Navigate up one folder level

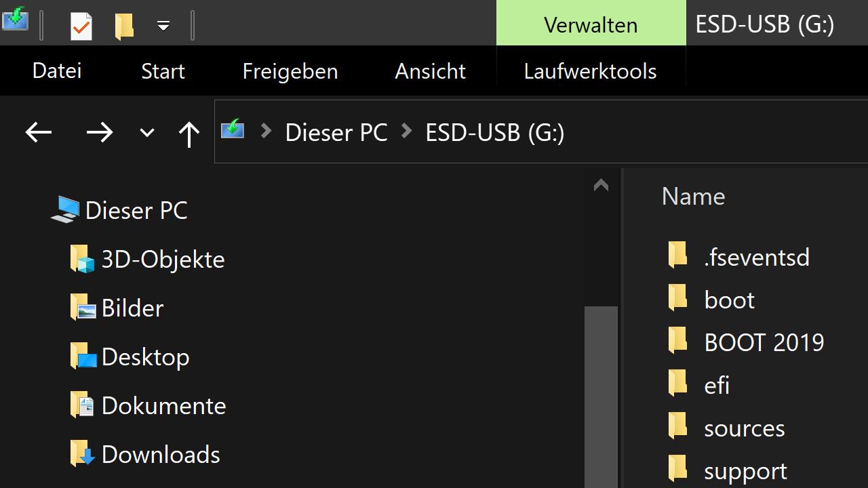coord(189,133)
